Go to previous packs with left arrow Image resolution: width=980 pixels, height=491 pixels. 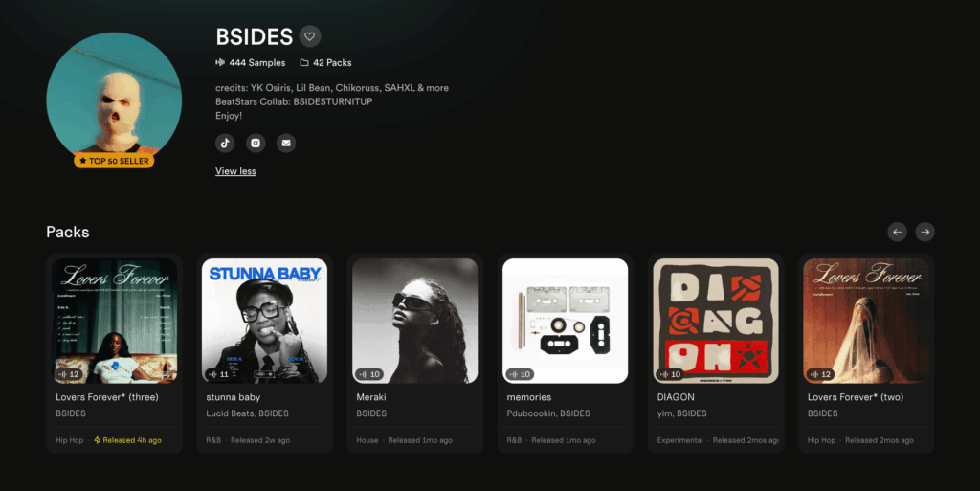(x=897, y=232)
